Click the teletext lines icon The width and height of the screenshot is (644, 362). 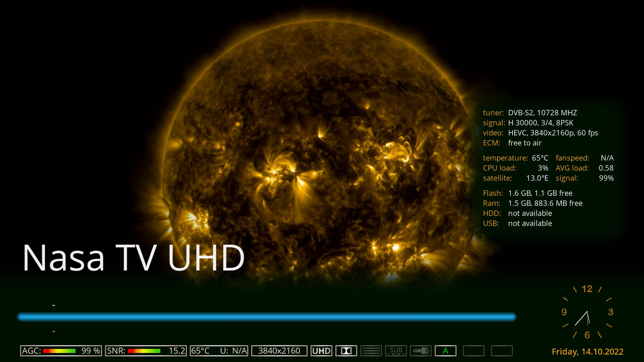(x=371, y=351)
